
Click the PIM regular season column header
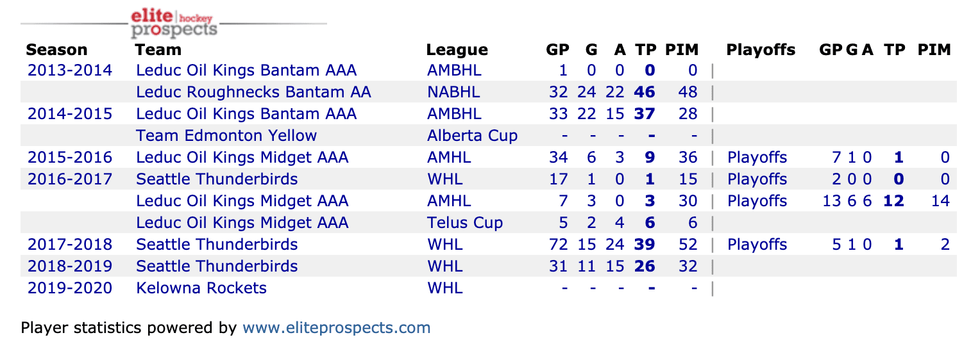pyautogui.click(x=682, y=50)
